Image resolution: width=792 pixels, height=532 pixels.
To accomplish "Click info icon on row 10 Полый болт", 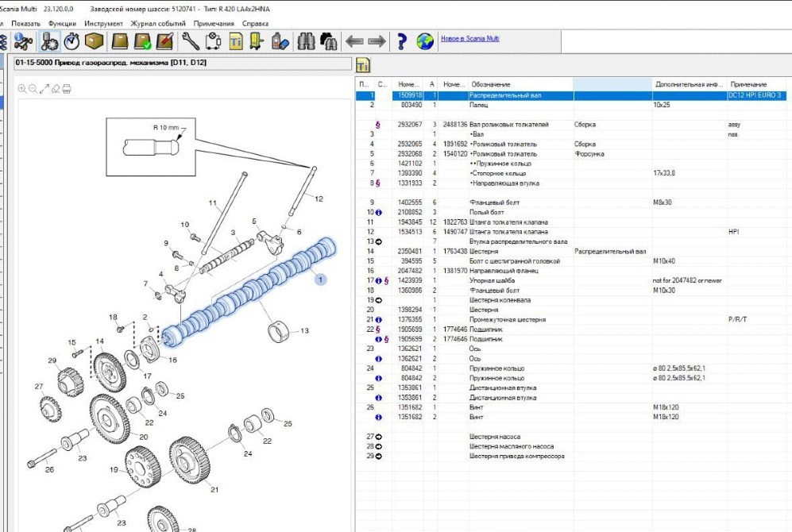I will (378, 213).
